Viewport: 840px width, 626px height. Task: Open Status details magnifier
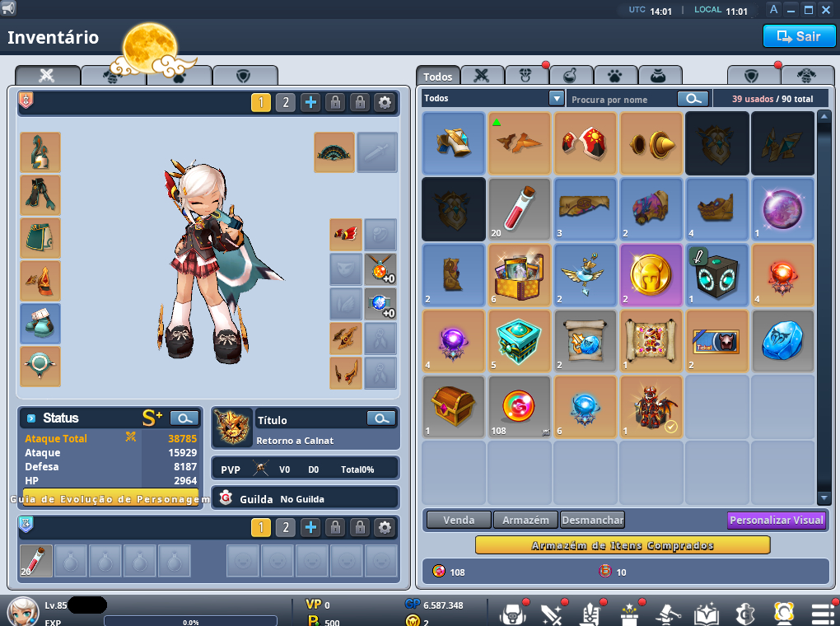(184, 418)
